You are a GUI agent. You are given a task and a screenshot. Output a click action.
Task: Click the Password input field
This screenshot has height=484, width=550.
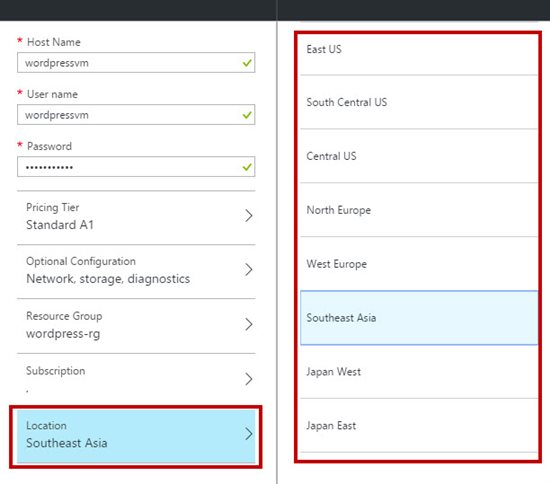click(x=136, y=167)
